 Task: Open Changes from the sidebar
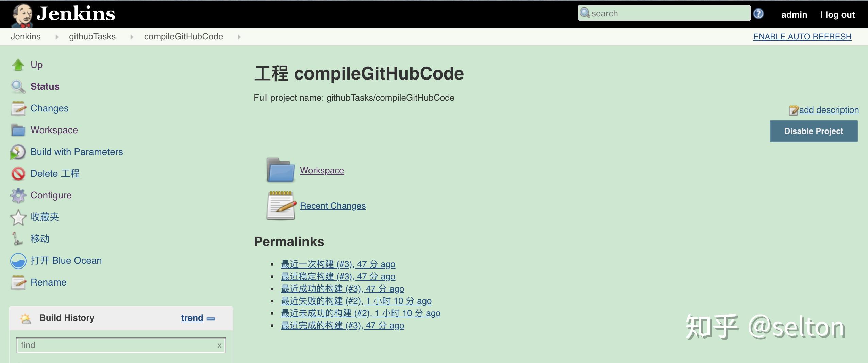click(x=49, y=108)
